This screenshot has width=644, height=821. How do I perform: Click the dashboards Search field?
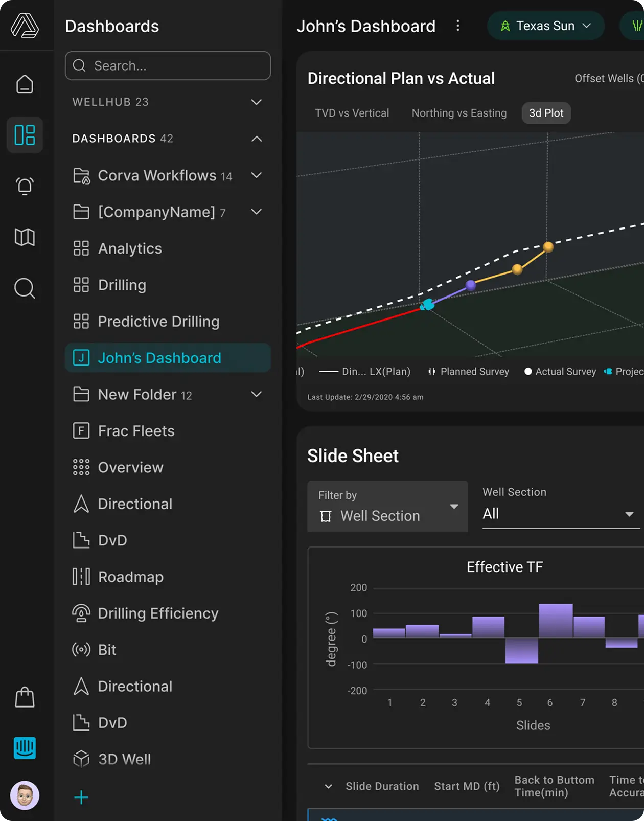pos(168,66)
